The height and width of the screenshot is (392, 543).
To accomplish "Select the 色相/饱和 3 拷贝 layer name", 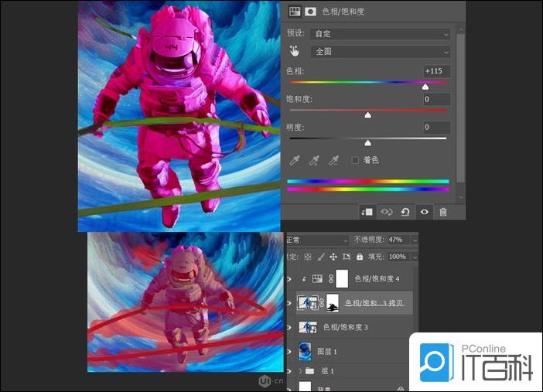I will (374, 303).
